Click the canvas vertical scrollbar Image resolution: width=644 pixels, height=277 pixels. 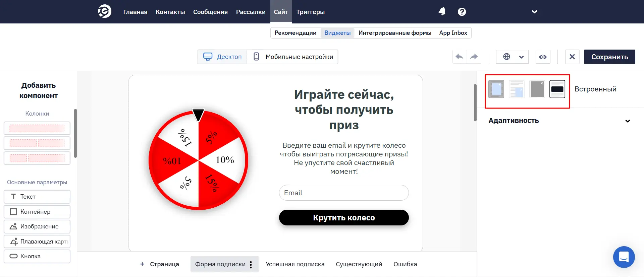point(475,102)
